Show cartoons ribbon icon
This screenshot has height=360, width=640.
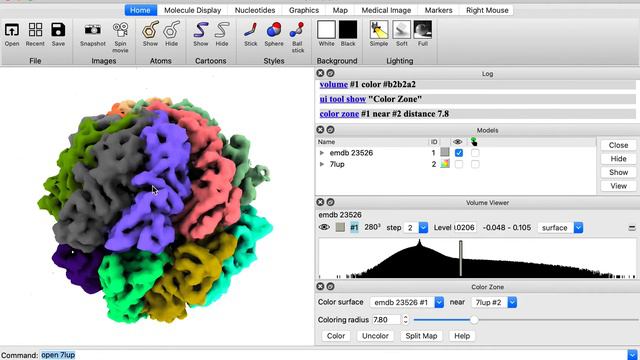click(x=200, y=30)
